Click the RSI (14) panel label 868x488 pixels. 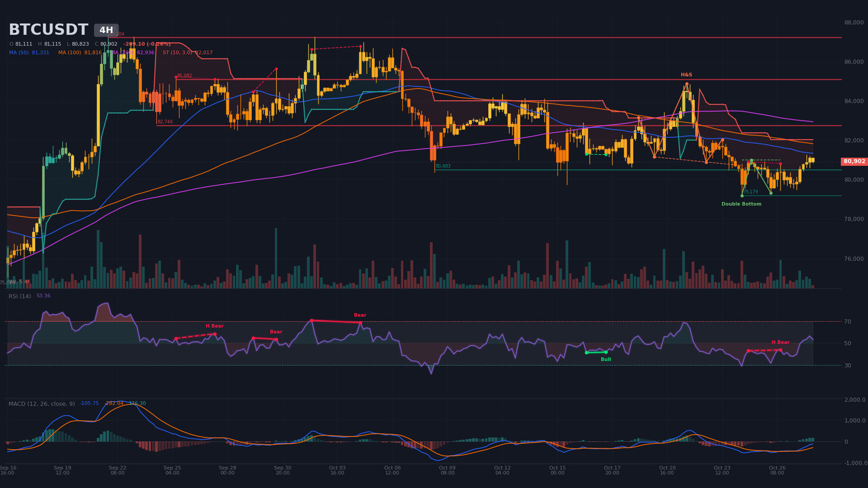[20, 296]
